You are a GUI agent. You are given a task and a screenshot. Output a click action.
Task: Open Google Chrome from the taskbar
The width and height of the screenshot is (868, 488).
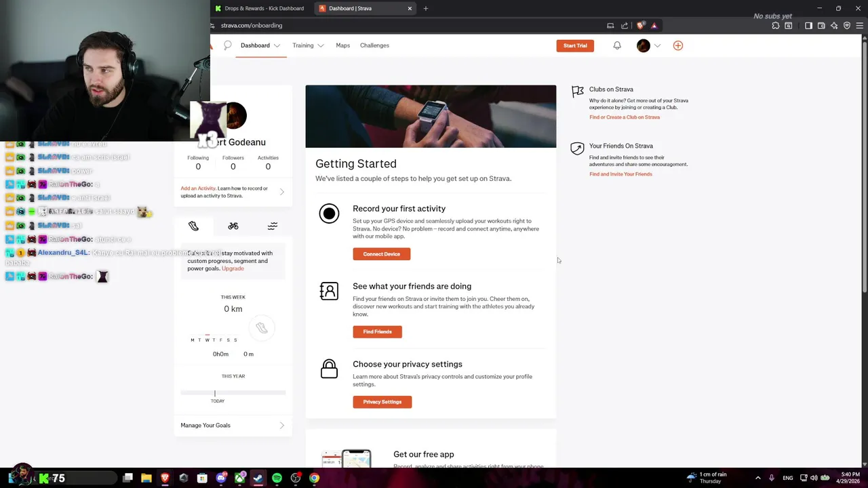(x=314, y=478)
